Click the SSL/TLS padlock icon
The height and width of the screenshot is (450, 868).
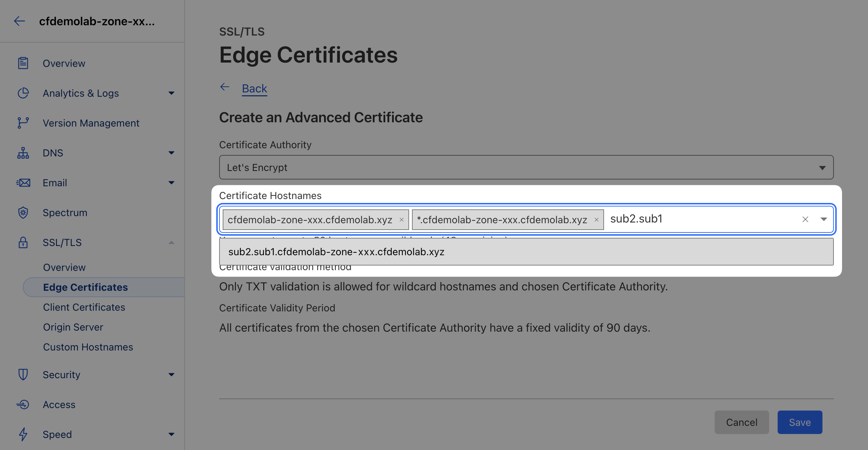click(x=23, y=242)
